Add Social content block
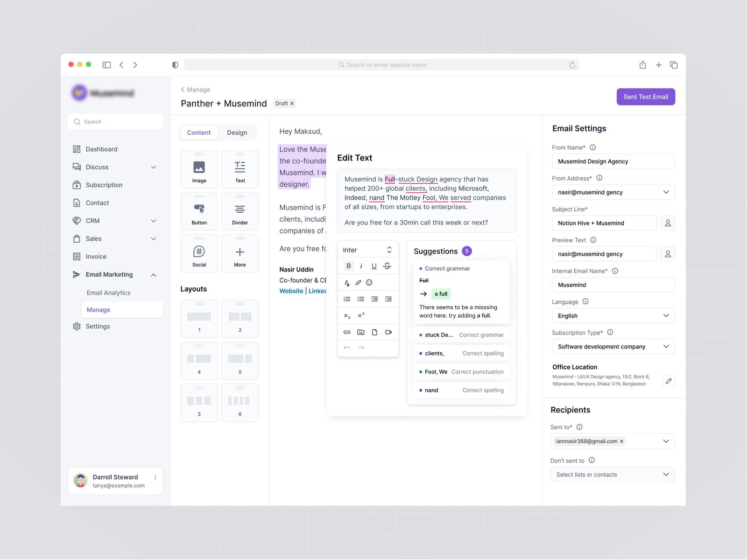 (199, 253)
